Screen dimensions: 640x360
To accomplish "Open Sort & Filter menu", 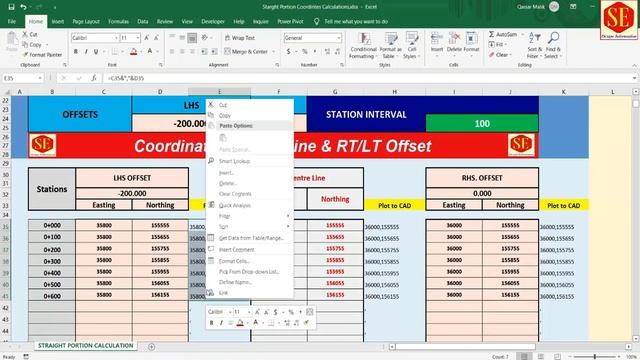I will click(x=534, y=45).
